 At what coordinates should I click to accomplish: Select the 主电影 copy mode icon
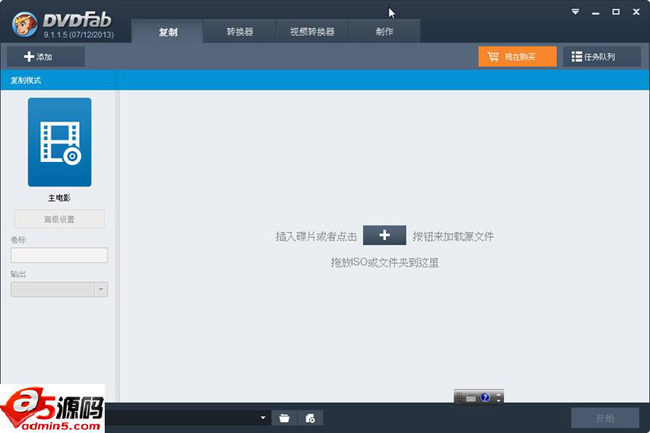pos(60,142)
